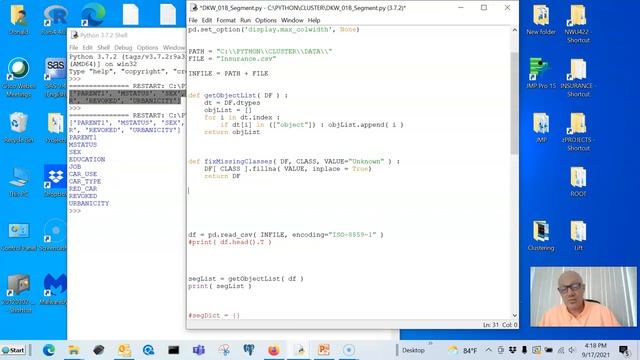The height and width of the screenshot is (360, 640).
Task: Open the File menu in the DKW_018_Segment.py editor
Action: [193, 20]
